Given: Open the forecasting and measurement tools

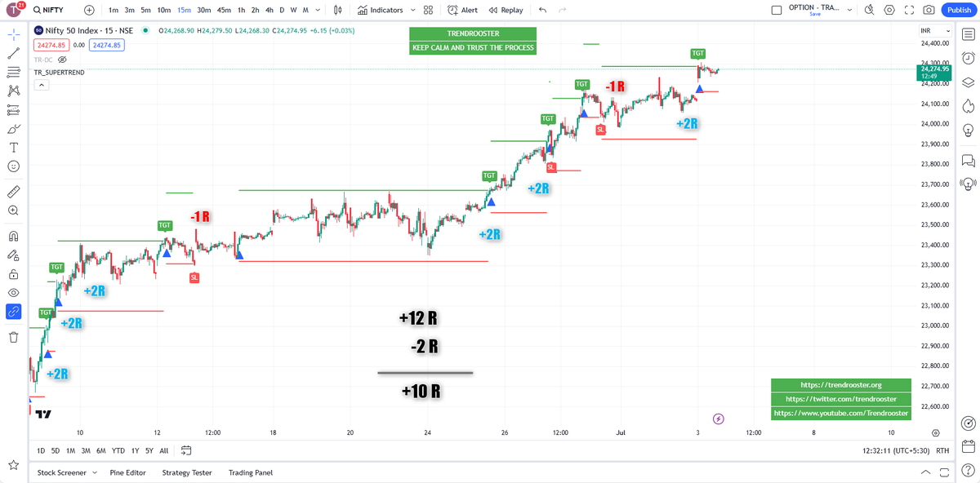Looking at the screenshot, I should click(x=14, y=109).
